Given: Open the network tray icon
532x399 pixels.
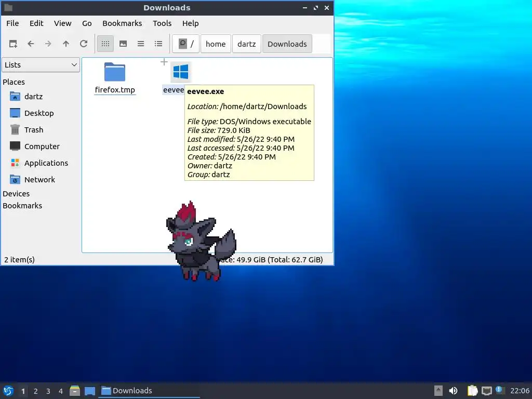Looking at the screenshot, I should tap(487, 391).
